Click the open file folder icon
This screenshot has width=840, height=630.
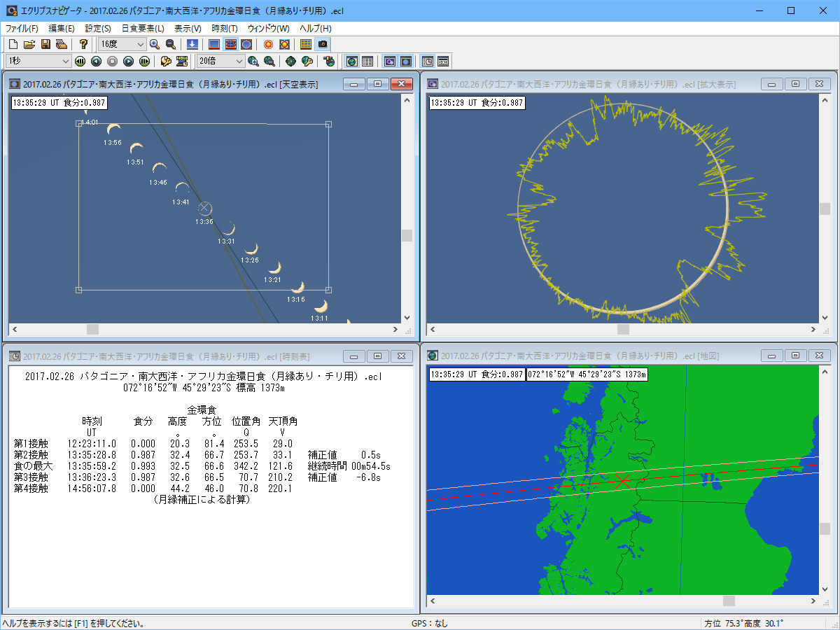(29, 44)
